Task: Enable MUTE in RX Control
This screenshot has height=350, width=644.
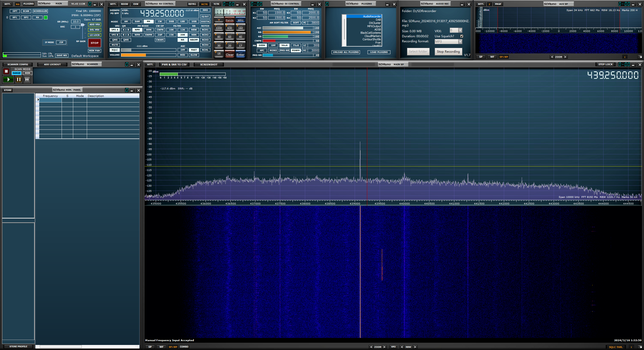Action: (x=115, y=45)
